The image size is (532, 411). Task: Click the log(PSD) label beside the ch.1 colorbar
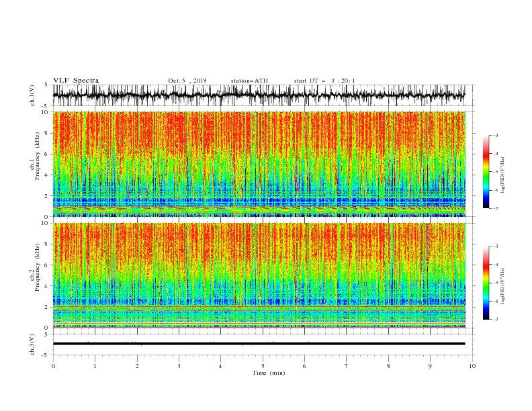click(x=502, y=175)
